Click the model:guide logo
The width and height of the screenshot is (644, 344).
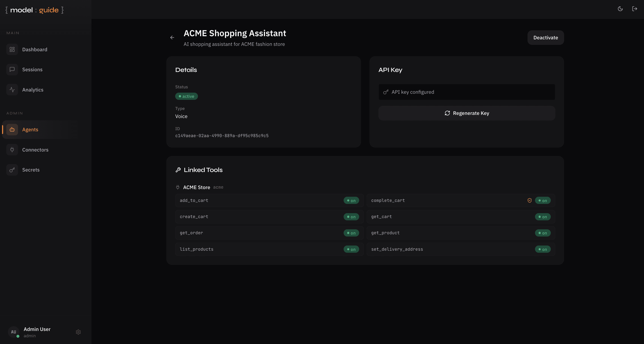point(34,10)
